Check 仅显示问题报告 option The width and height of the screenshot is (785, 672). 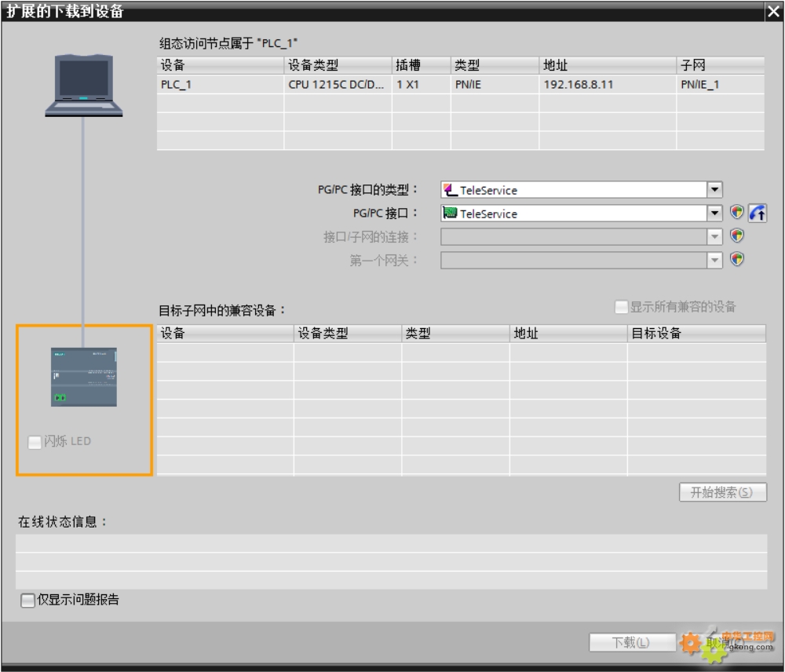(27, 600)
